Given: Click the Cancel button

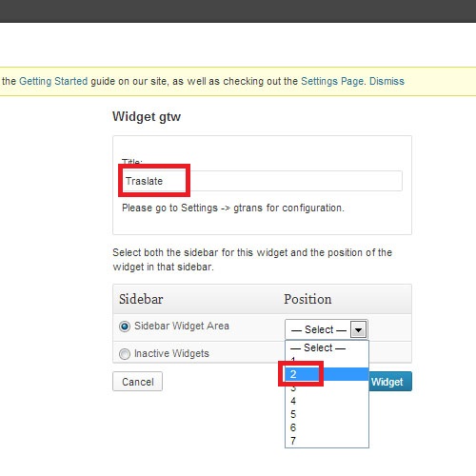Looking at the screenshot, I should click(x=137, y=382).
